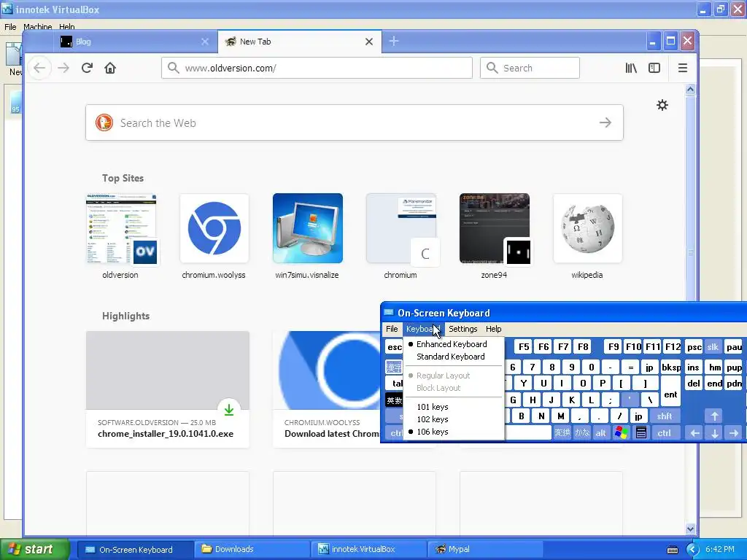Open the library bookshelf icon
This screenshot has height=560, width=747.
[631, 68]
